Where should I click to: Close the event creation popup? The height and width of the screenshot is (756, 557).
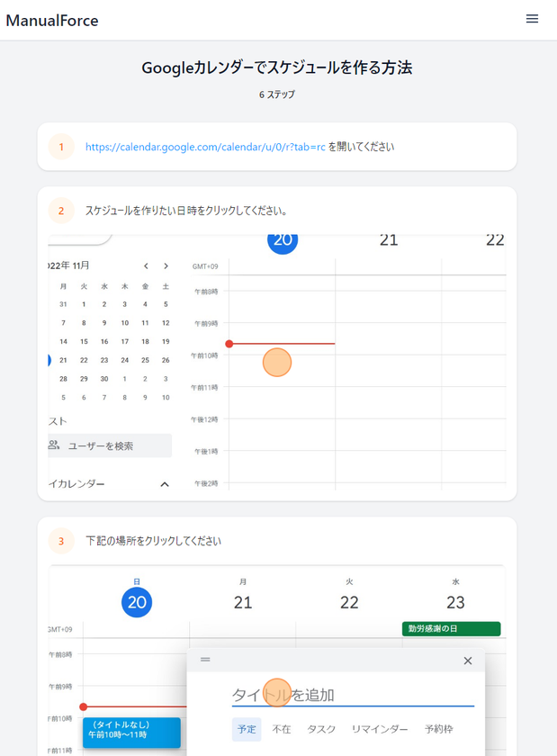(x=467, y=661)
